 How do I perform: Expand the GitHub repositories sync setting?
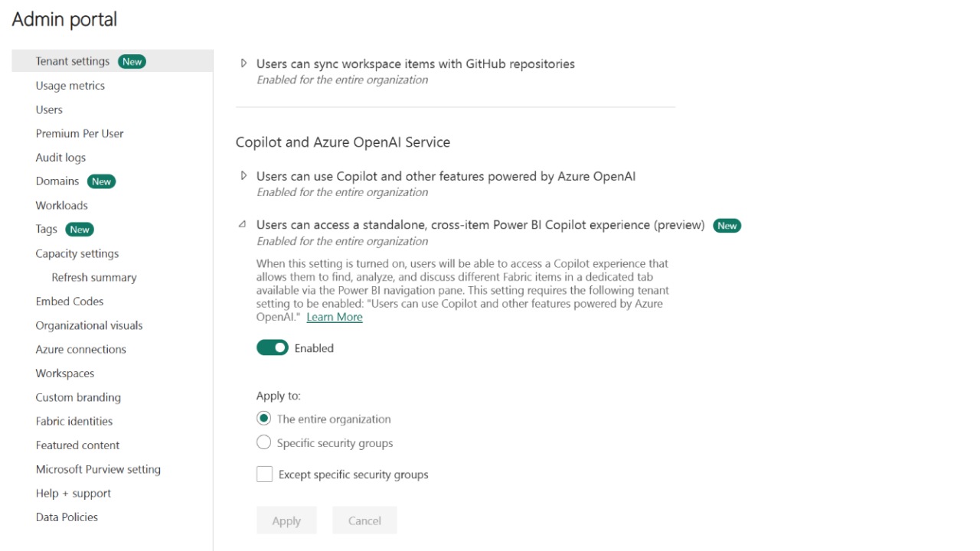click(x=243, y=64)
